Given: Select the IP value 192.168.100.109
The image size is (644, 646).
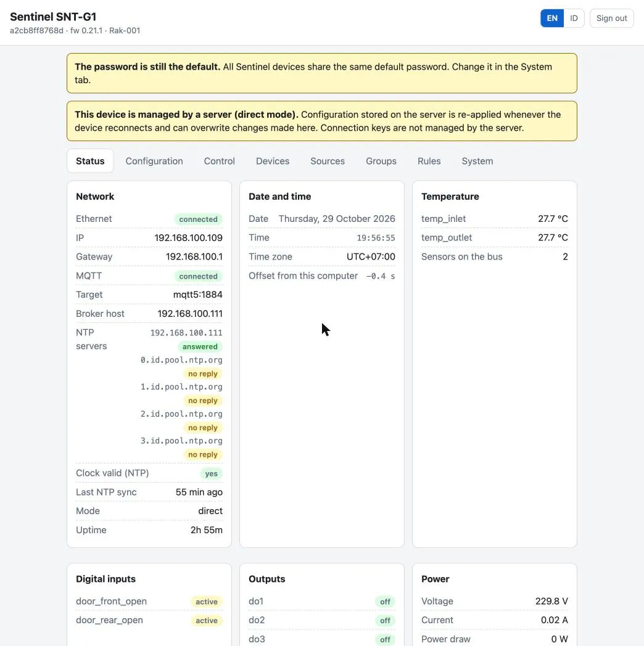Looking at the screenshot, I should point(188,238).
